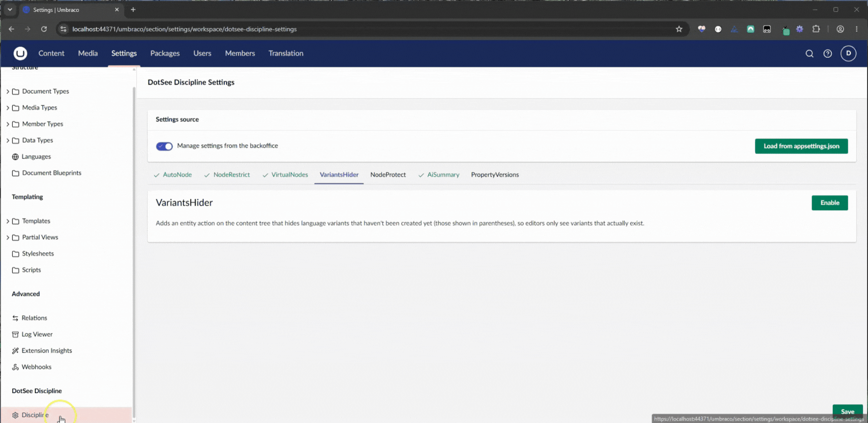The height and width of the screenshot is (423, 868).
Task: Open a new browser tab
Action: point(133,10)
